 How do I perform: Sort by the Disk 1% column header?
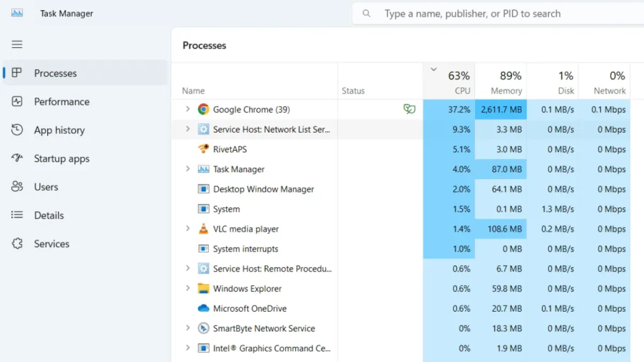(552, 82)
